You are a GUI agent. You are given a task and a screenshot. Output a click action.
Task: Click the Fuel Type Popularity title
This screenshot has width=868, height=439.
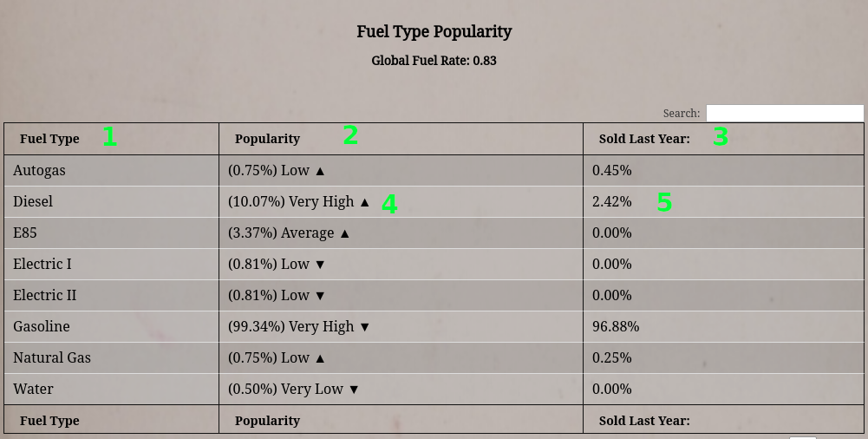tap(434, 32)
